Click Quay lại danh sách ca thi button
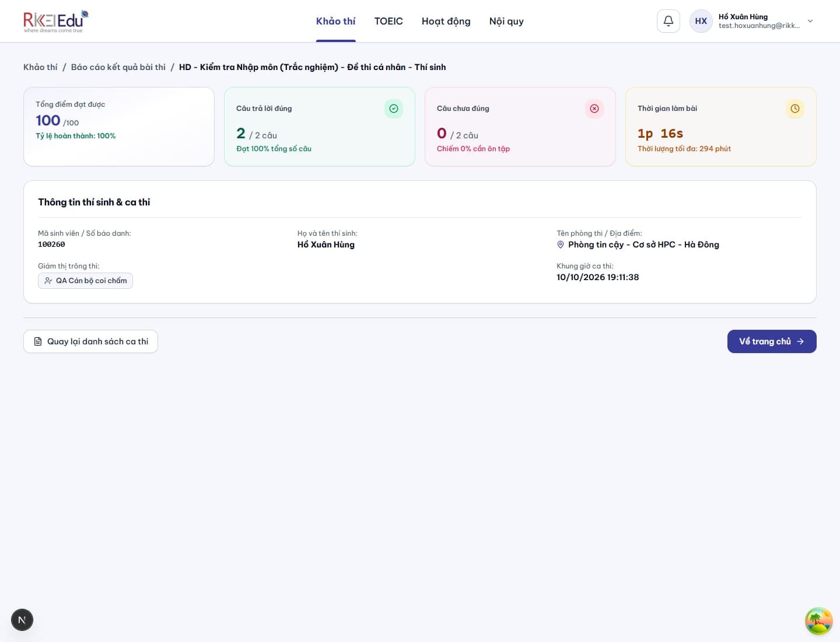 (x=90, y=341)
